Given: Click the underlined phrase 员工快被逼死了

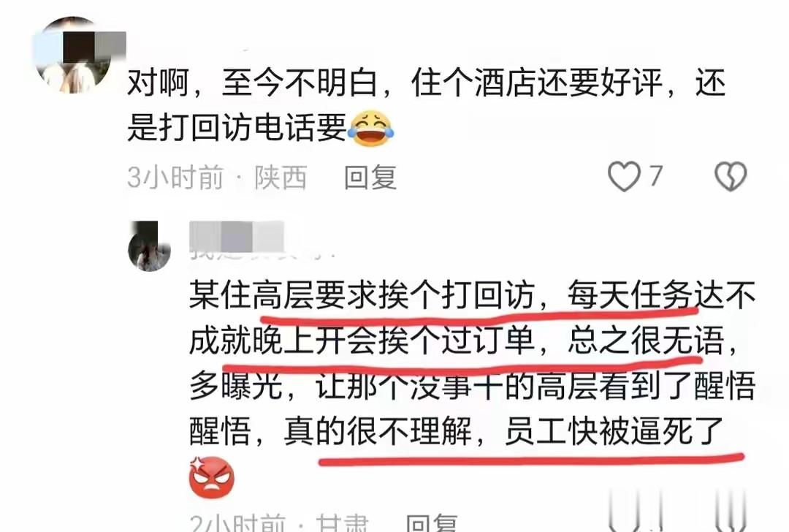Looking at the screenshot, I should coord(614,431).
